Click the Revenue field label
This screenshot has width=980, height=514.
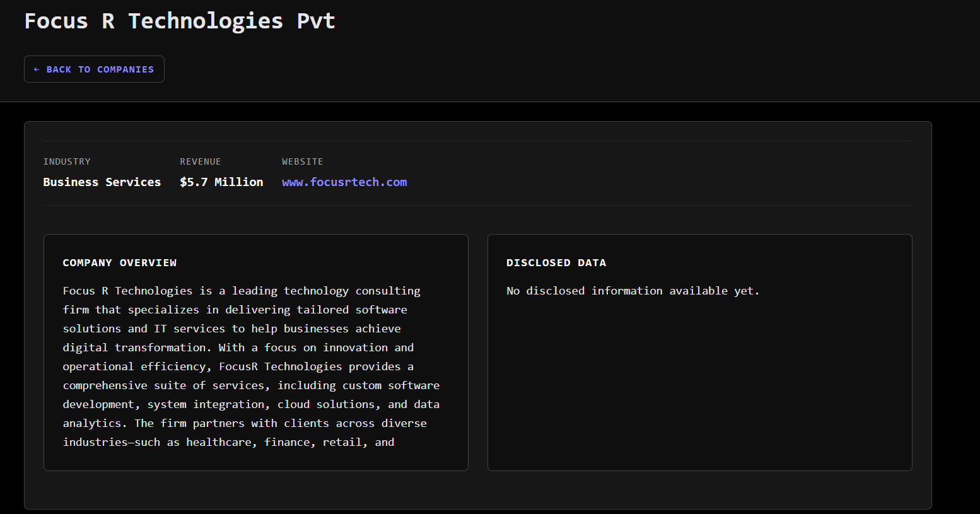click(x=201, y=161)
